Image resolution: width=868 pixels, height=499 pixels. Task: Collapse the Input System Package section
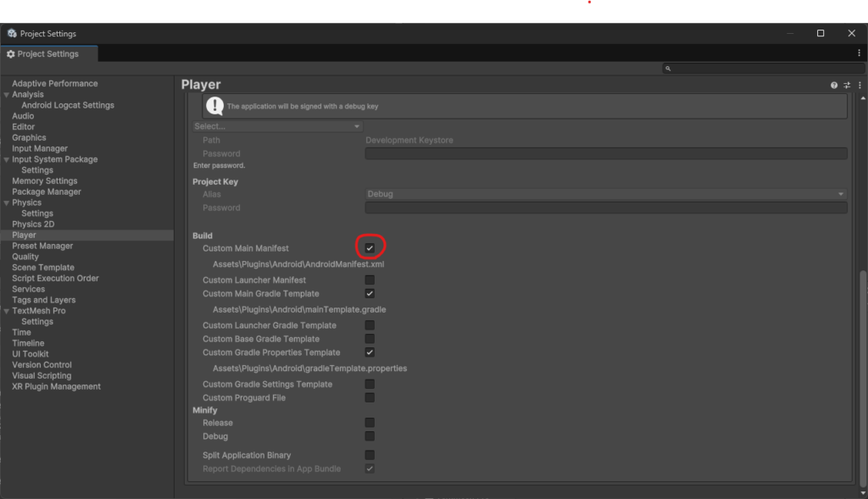pos(7,159)
